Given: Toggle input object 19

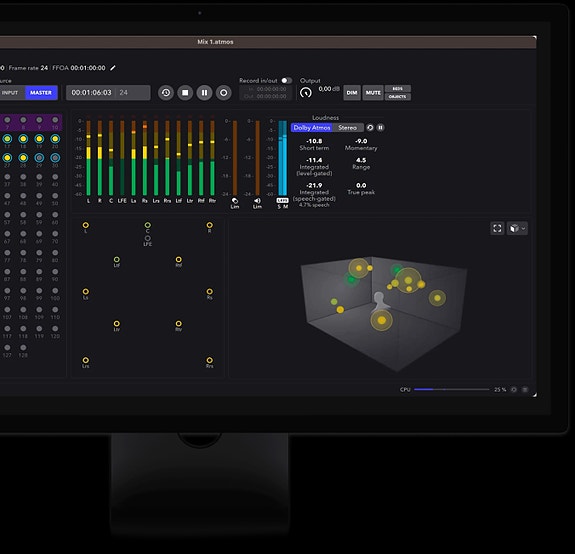Looking at the screenshot, I should click(x=39, y=139).
